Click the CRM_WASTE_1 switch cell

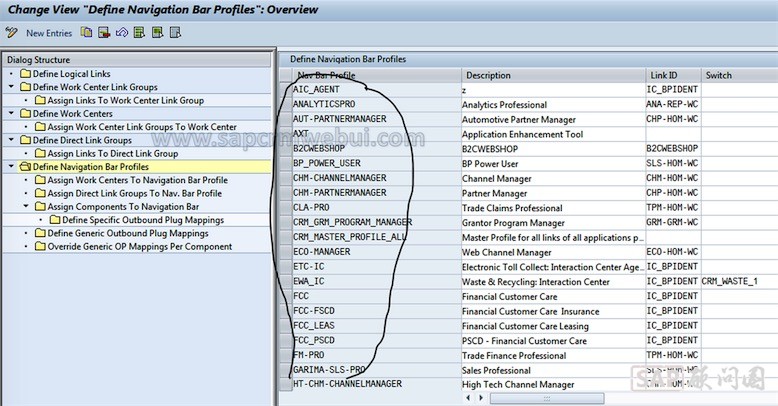point(736,281)
